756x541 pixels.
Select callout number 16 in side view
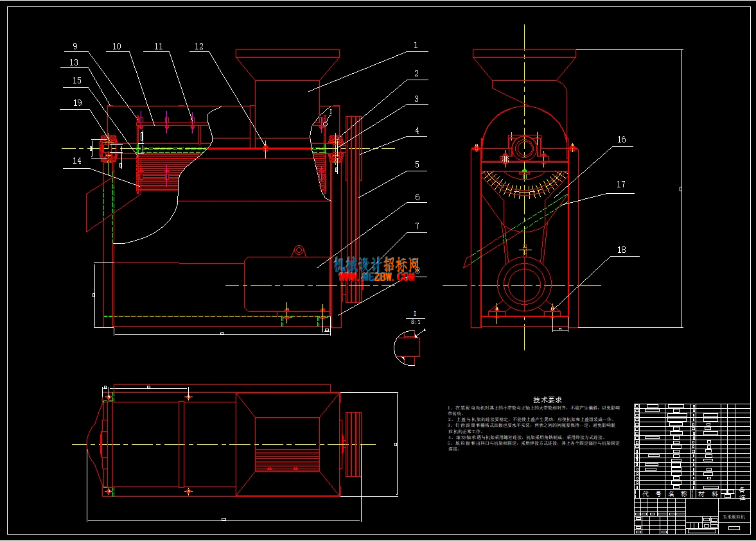(x=622, y=139)
